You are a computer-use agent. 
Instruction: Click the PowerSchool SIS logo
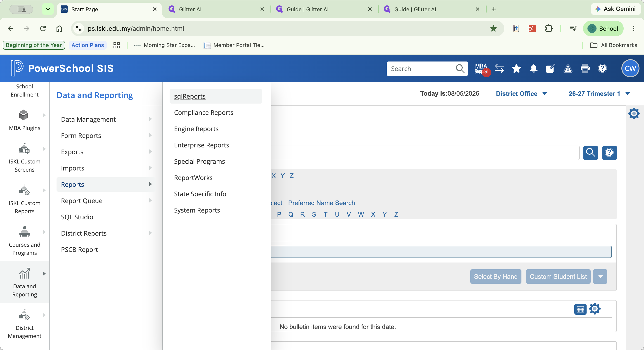click(62, 68)
